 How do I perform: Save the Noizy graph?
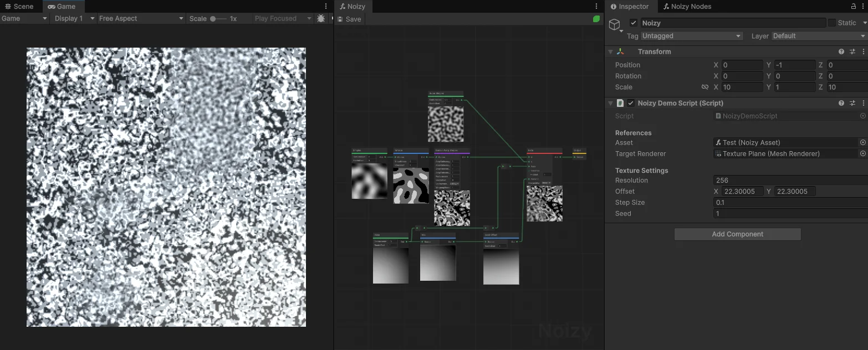pos(349,19)
